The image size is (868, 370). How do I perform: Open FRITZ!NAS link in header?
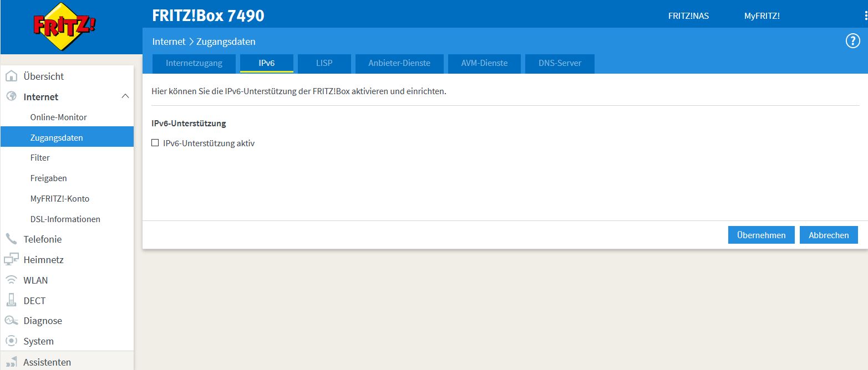point(688,16)
